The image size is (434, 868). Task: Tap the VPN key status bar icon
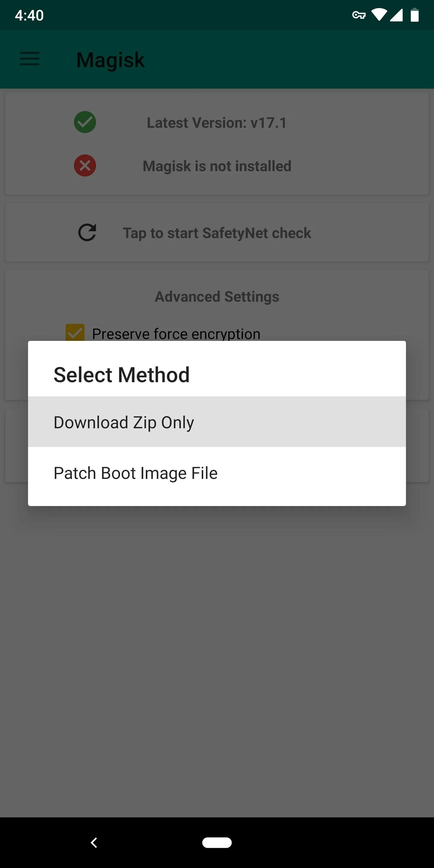tap(359, 15)
